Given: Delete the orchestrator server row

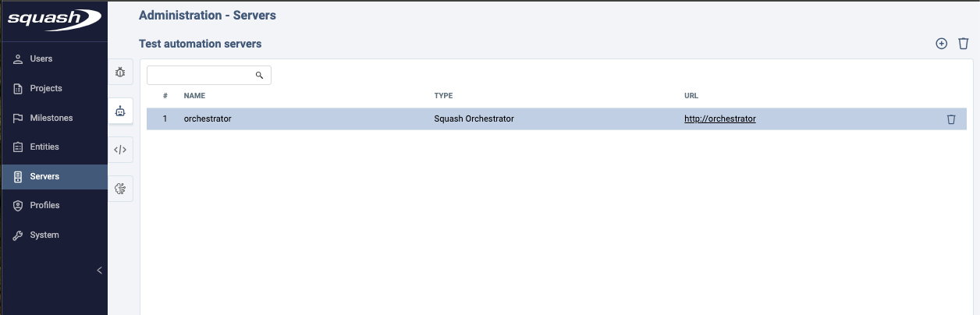Looking at the screenshot, I should tap(951, 119).
